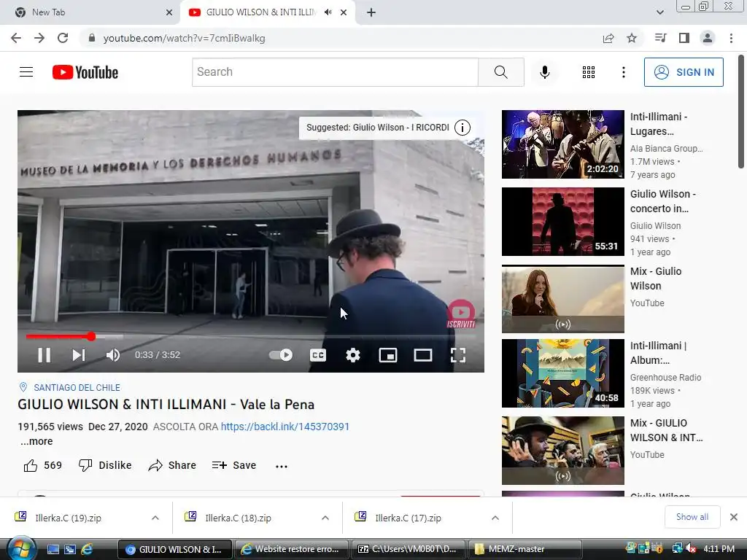
Task: Share this page from address bar
Action: tap(608, 38)
